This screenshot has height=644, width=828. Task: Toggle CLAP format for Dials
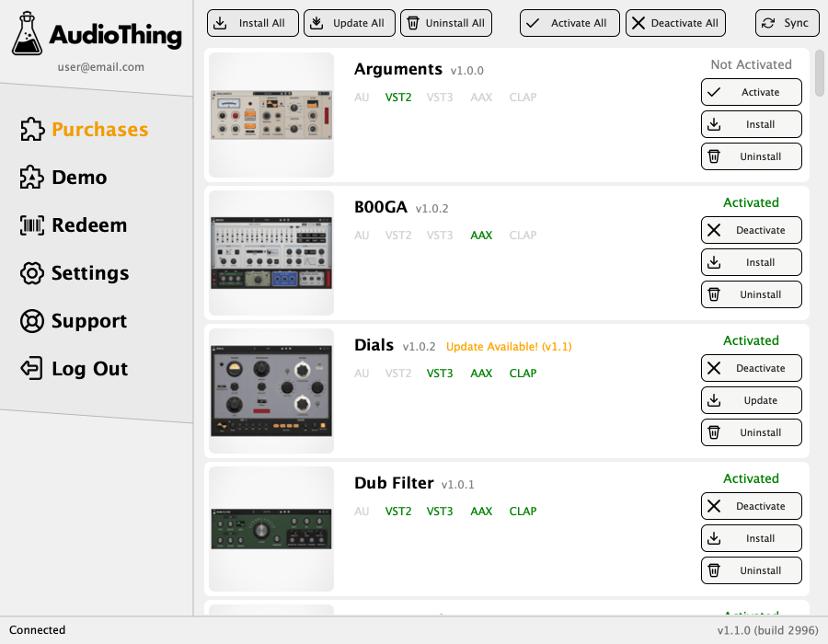click(523, 373)
